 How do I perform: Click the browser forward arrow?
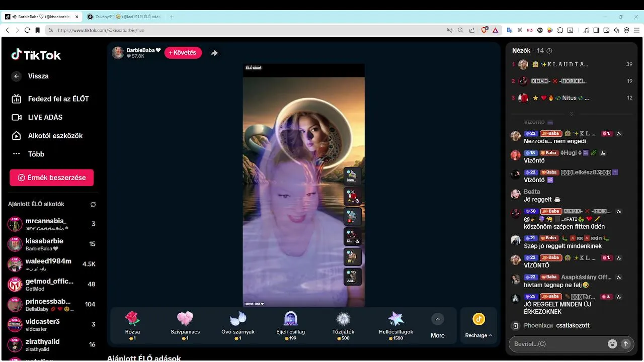(x=17, y=30)
